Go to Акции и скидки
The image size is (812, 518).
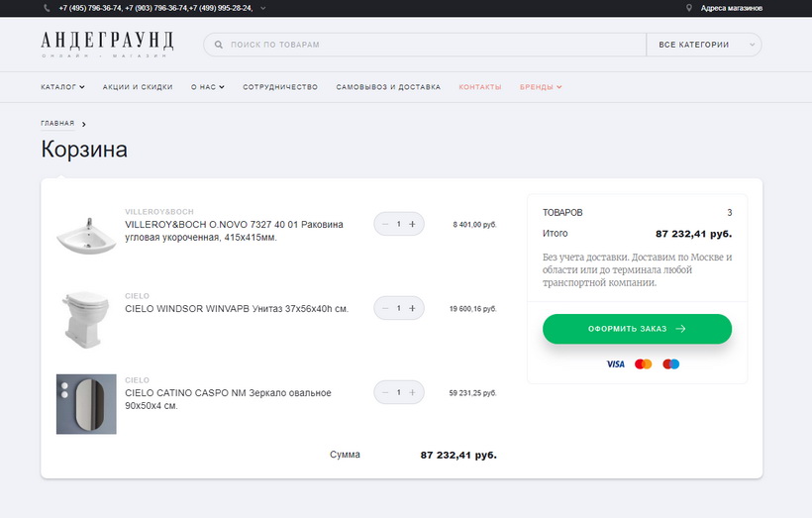tap(138, 87)
